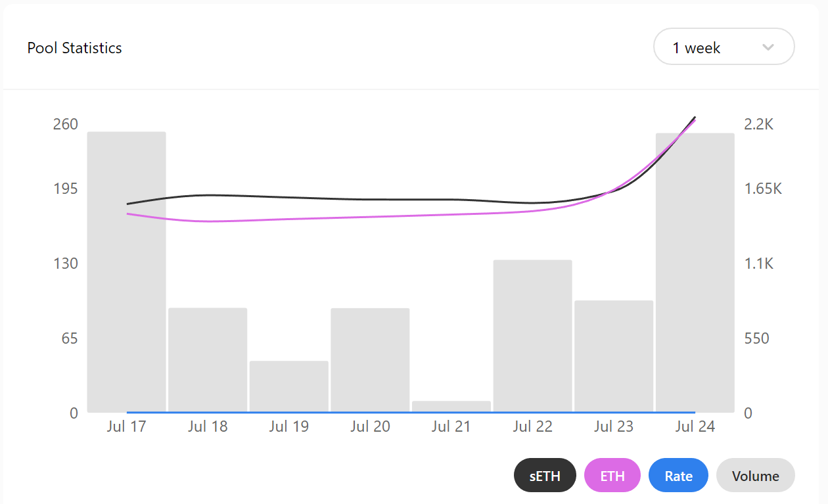828x504 pixels.
Task: Toggle the Rate series legend pill
Action: pos(678,475)
